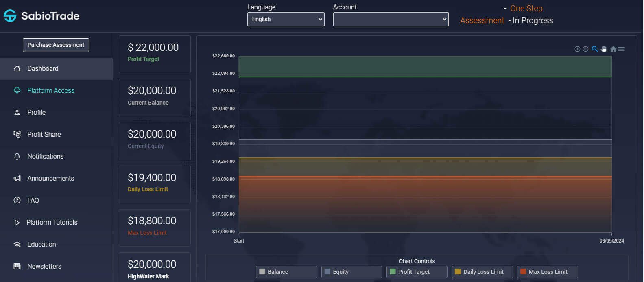This screenshot has height=282, width=644.
Task: Toggle the Equity series in chart controls
Action: [x=351, y=272]
